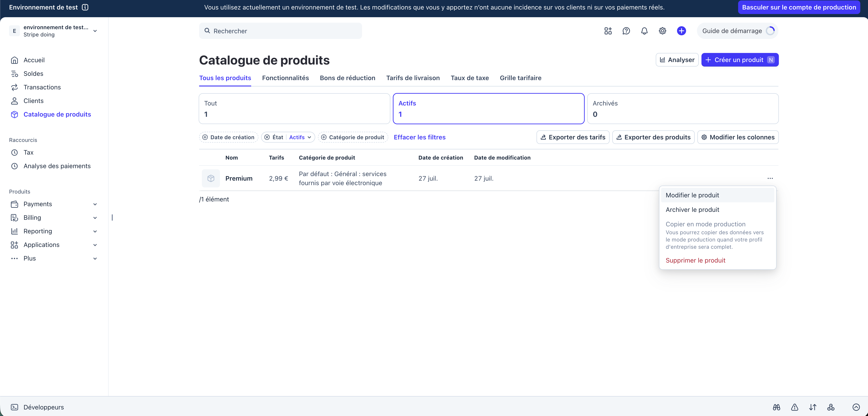Viewport: 868px width, 416px height.
Task: Click the Clients person icon
Action: [x=14, y=101]
